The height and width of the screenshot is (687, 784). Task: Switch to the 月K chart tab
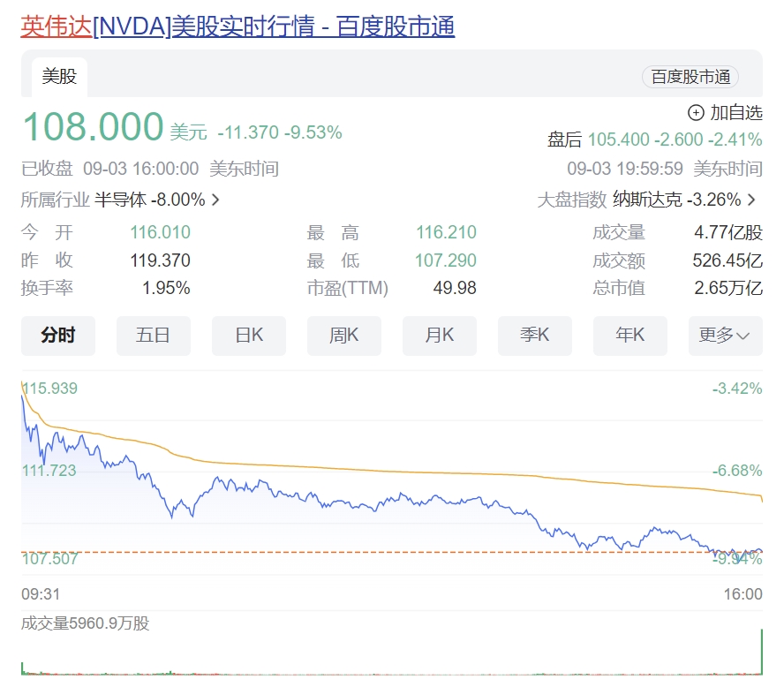440,336
